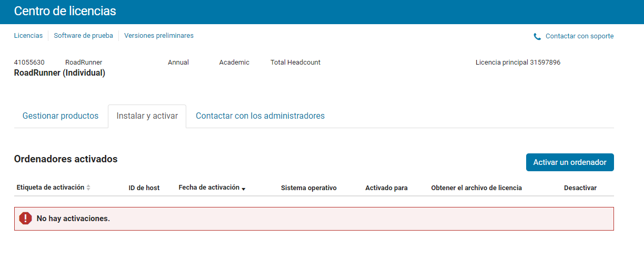Click the Desactivar column header
The height and width of the screenshot is (260, 644).
coord(580,188)
